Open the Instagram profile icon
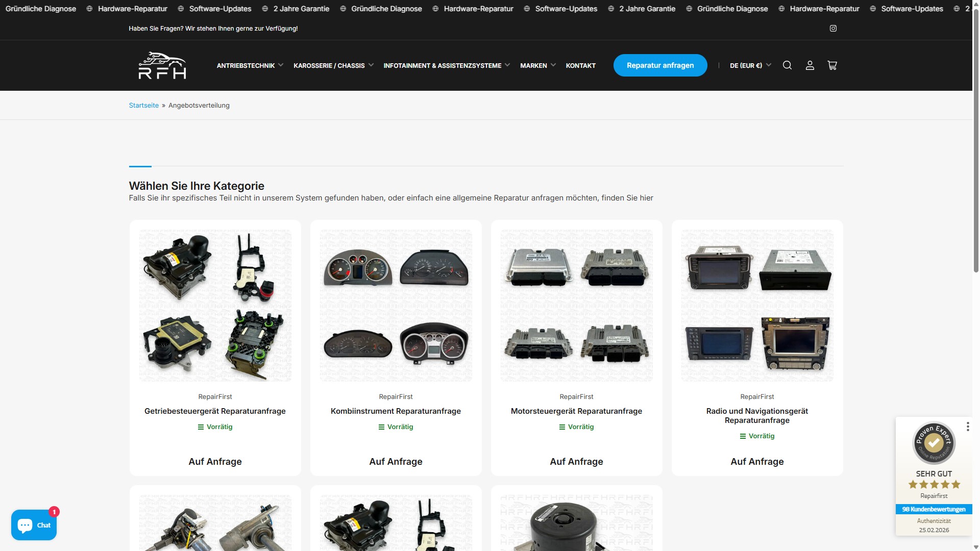 point(833,29)
